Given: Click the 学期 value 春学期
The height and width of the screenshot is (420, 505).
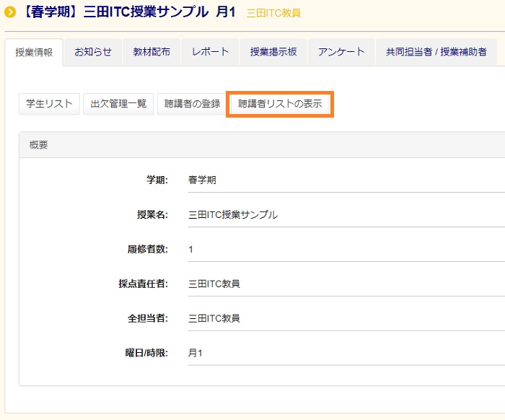Looking at the screenshot, I should click(x=202, y=180).
